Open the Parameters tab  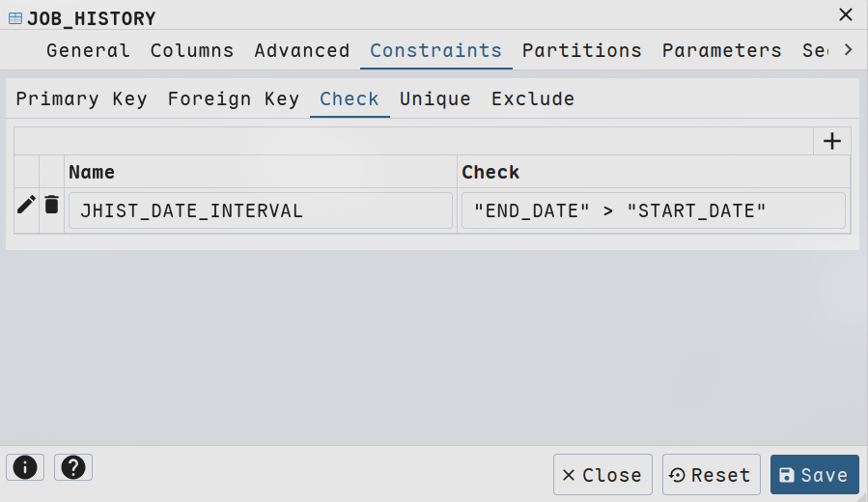point(721,50)
